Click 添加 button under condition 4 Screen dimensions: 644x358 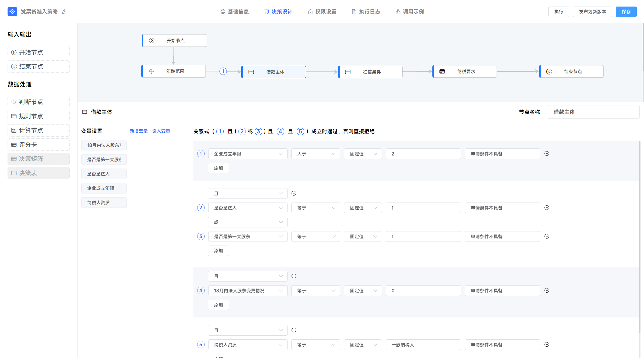[x=218, y=305]
